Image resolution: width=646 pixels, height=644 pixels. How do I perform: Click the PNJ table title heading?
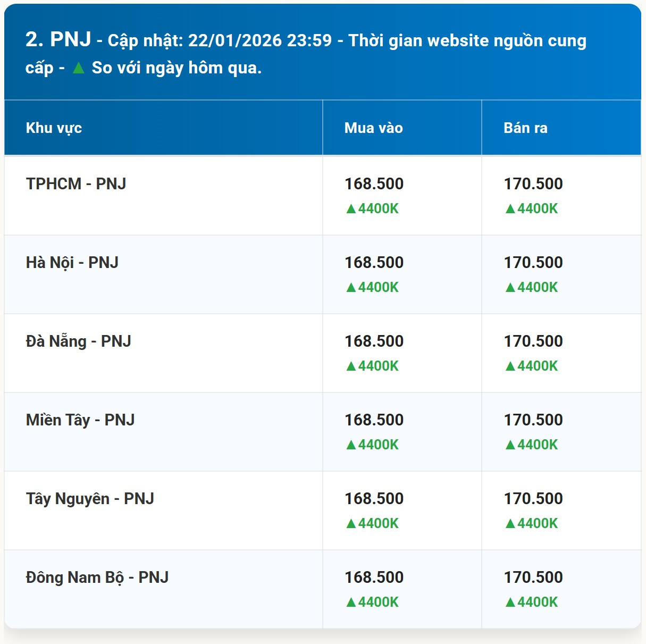point(306,53)
